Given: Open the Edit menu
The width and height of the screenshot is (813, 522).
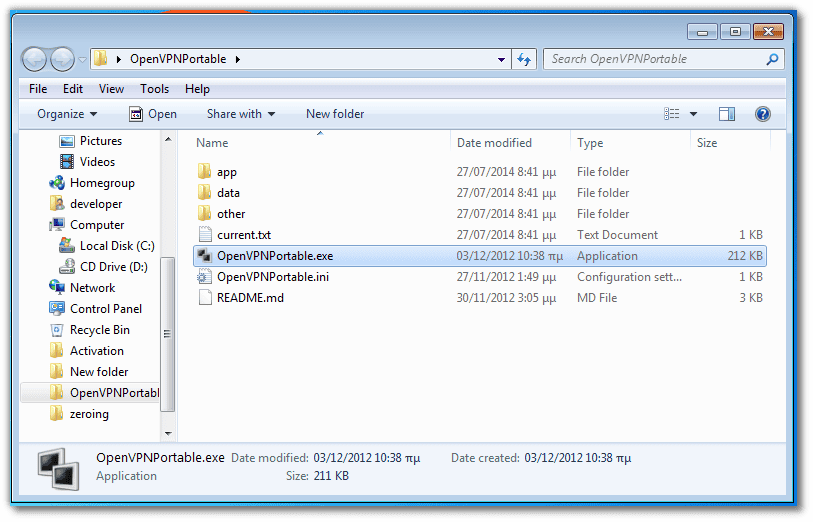Looking at the screenshot, I should (x=73, y=89).
